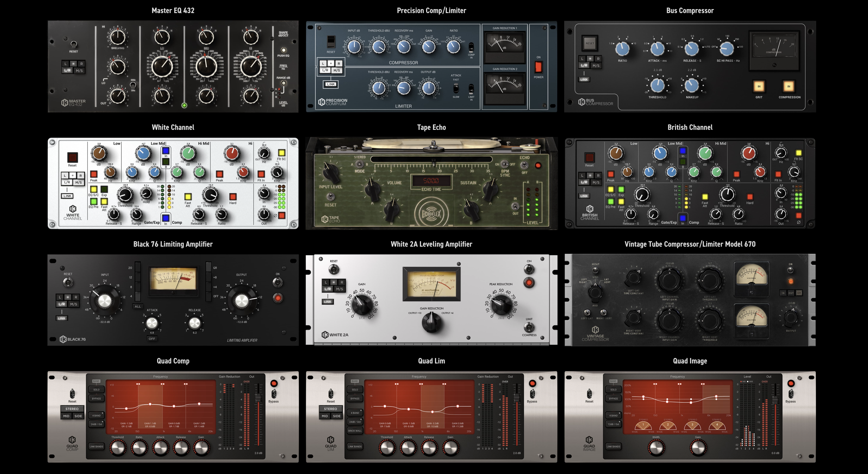Click the SOLO button on Quad Comp
Viewport: 868px width, 474px height.
coord(96,389)
